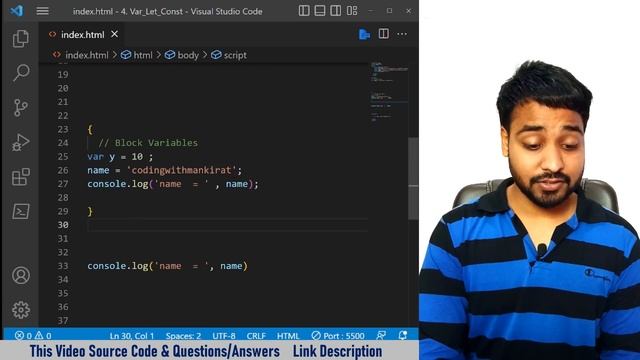Change indentation via Spaces: 2
Image resolution: width=640 pixels, height=360 pixels.
point(183,336)
